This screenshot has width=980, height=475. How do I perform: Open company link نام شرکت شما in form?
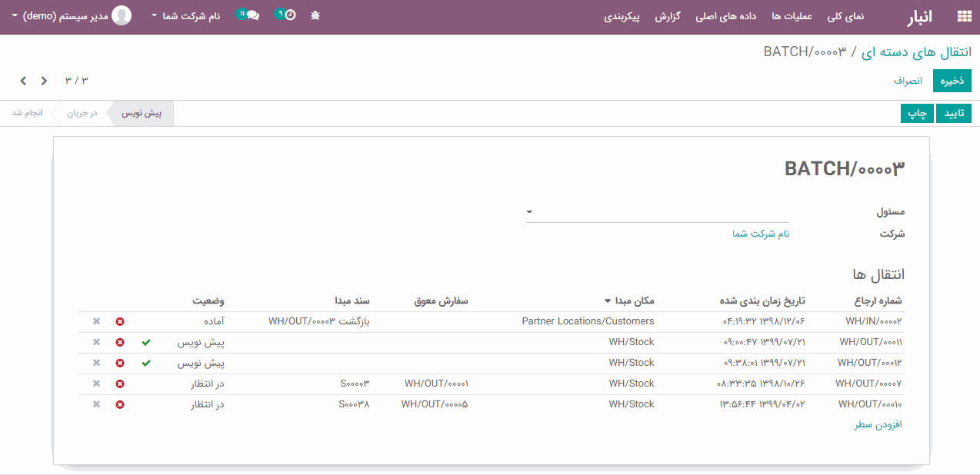[761, 234]
